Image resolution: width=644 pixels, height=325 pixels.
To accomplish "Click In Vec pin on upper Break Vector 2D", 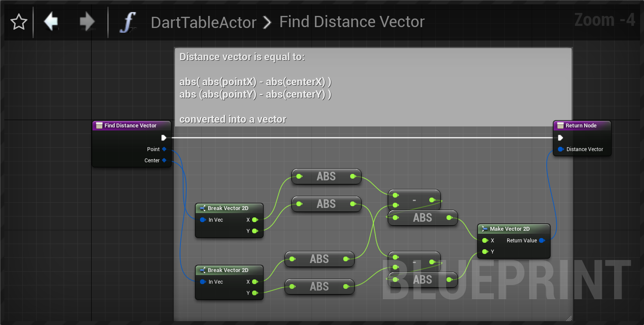I will point(203,220).
